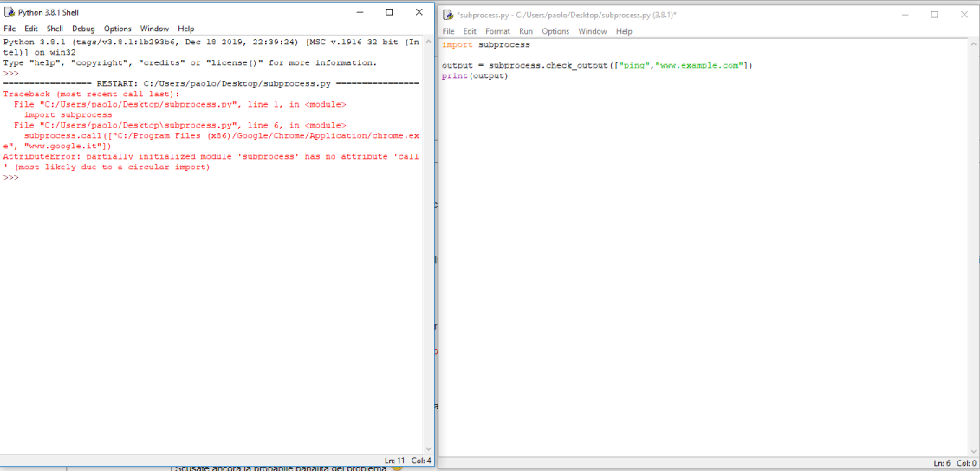Open the Debug menu in Python Shell
This screenshot has width=980, height=471.
83,29
